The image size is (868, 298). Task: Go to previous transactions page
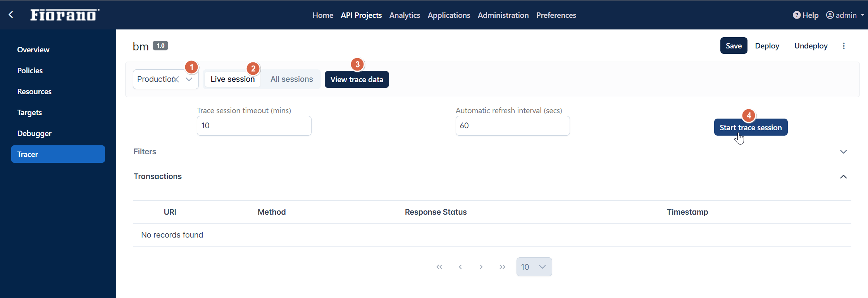pos(460,267)
